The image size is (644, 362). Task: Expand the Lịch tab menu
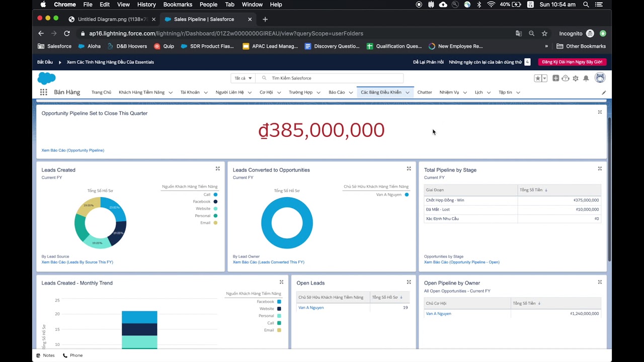click(489, 93)
